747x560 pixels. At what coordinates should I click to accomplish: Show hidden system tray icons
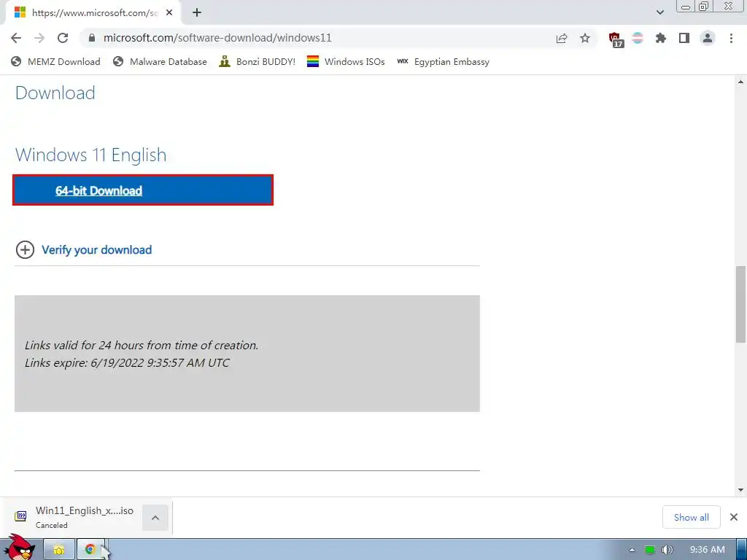tap(632, 550)
